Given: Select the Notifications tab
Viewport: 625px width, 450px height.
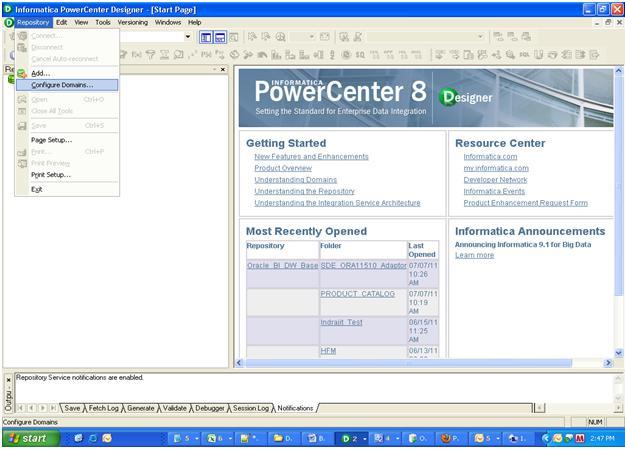Looking at the screenshot, I should 295,408.
